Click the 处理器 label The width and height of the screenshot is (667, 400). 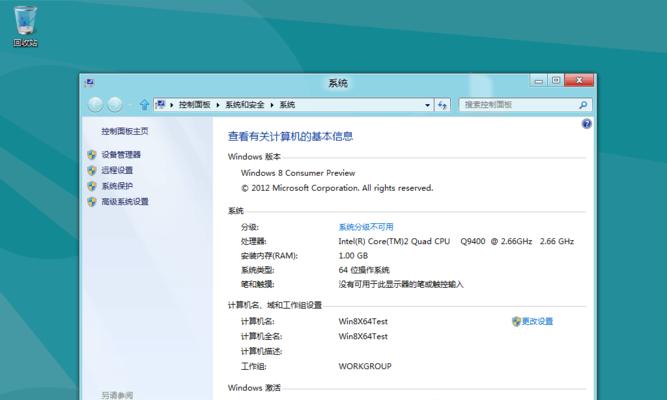point(254,241)
